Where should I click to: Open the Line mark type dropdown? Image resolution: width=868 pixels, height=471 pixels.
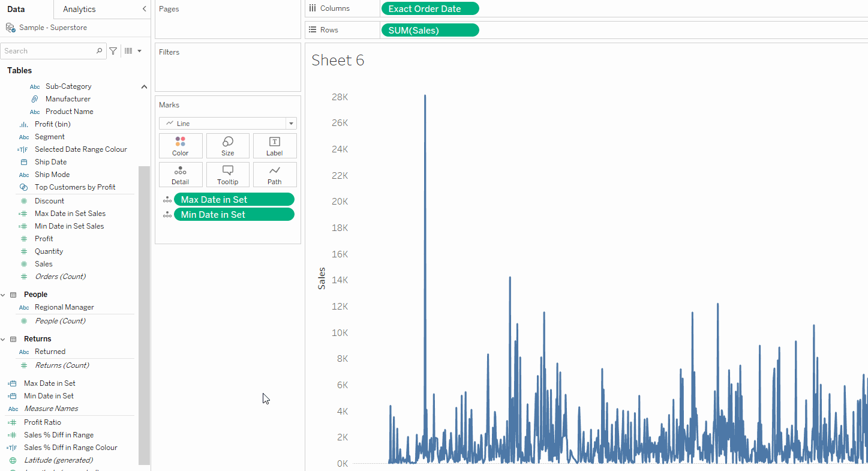(x=228, y=124)
